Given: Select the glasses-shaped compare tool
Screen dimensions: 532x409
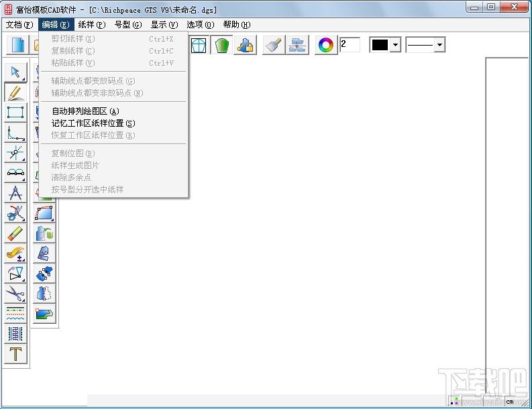Looking at the screenshot, I should coord(15,172).
